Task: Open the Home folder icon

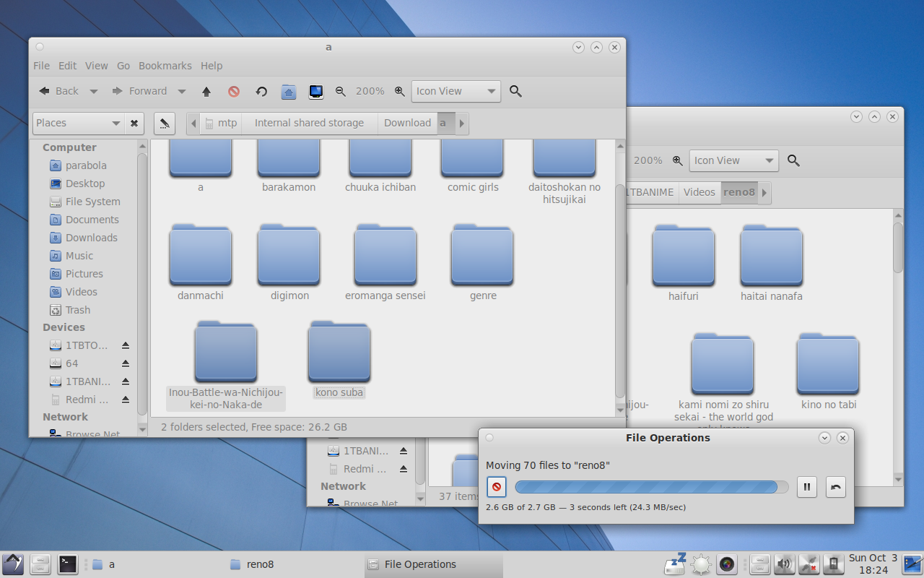Action: point(289,91)
